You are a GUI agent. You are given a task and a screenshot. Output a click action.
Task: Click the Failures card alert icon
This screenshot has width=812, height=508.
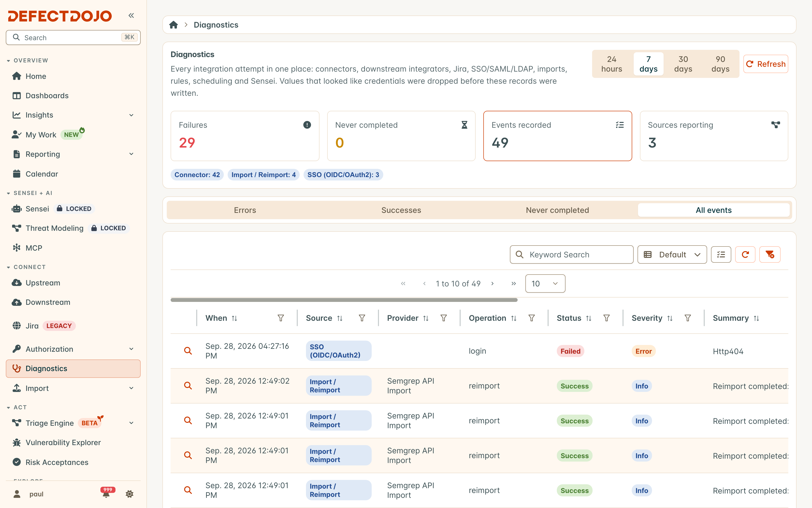pyautogui.click(x=307, y=125)
